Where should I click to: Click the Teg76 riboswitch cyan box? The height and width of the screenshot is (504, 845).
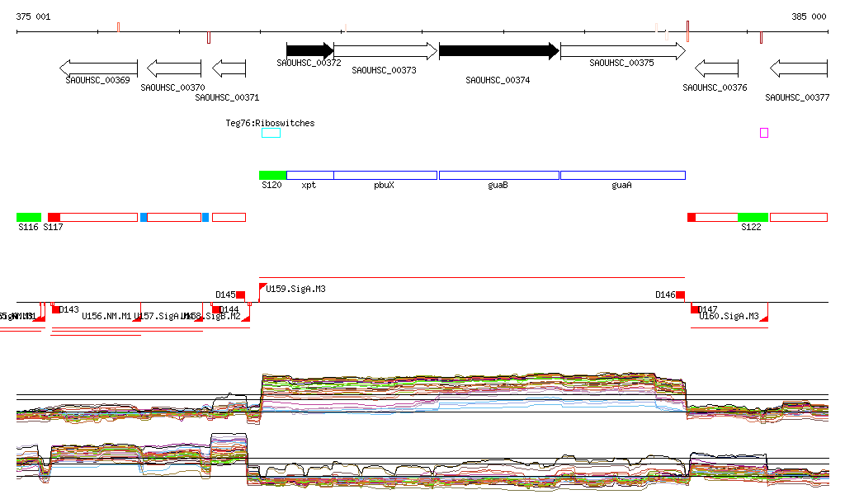pyautogui.click(x=271, y=133)
